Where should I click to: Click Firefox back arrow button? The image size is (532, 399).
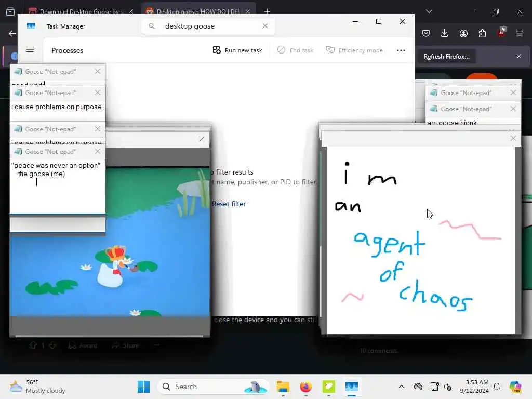click(12, 33)
